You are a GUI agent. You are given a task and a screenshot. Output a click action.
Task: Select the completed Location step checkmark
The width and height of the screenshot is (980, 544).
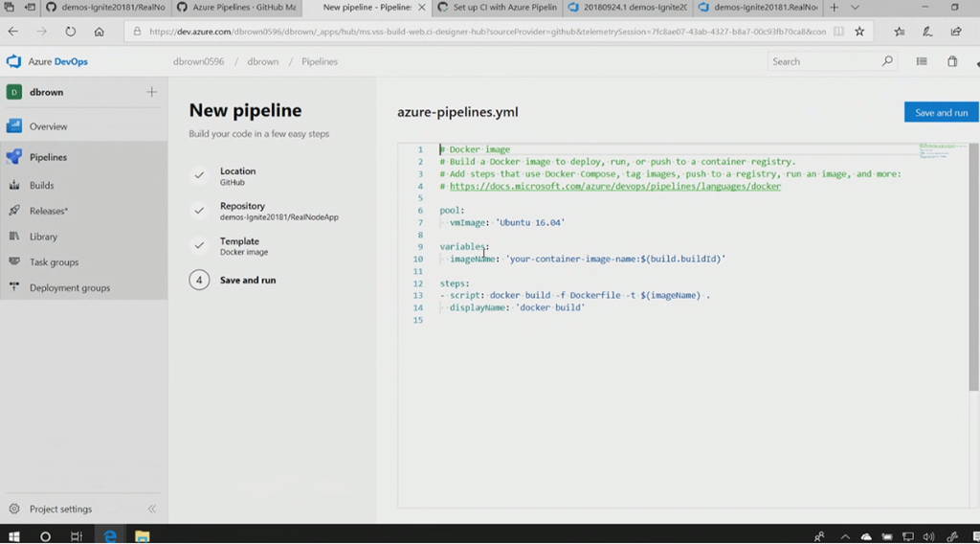pyautogui.click(x=199, y=175)
